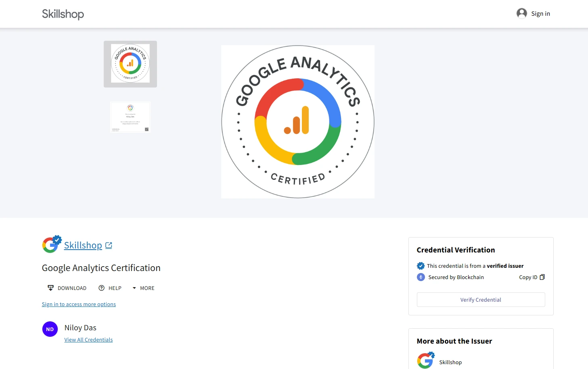
Task: Open View All Credentials link
Action: pyautogui.click(x=88, y=340)
